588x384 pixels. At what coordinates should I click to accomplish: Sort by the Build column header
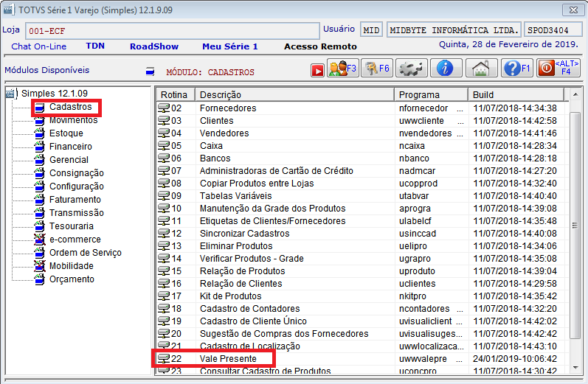(516, 95)
